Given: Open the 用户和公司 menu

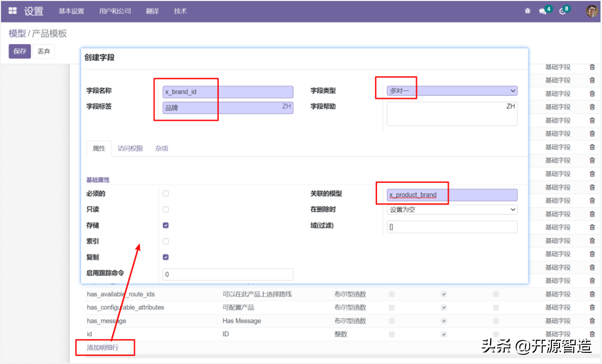Looking at the screenshot, I should (x=115, y=11).
